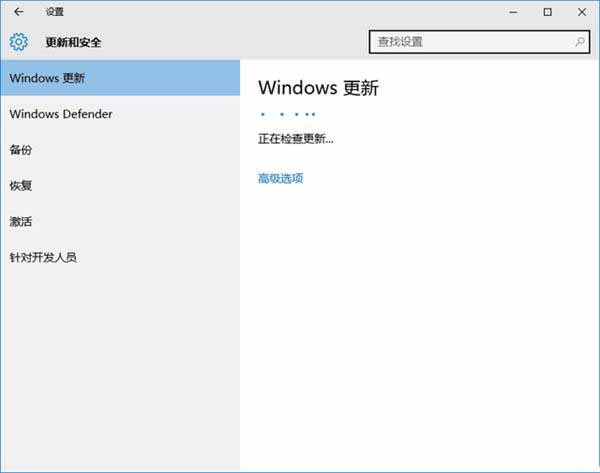Click empty area below 高级选项 link
The height and width of the screenshot is (473, 600).
[x=420, y=320]
